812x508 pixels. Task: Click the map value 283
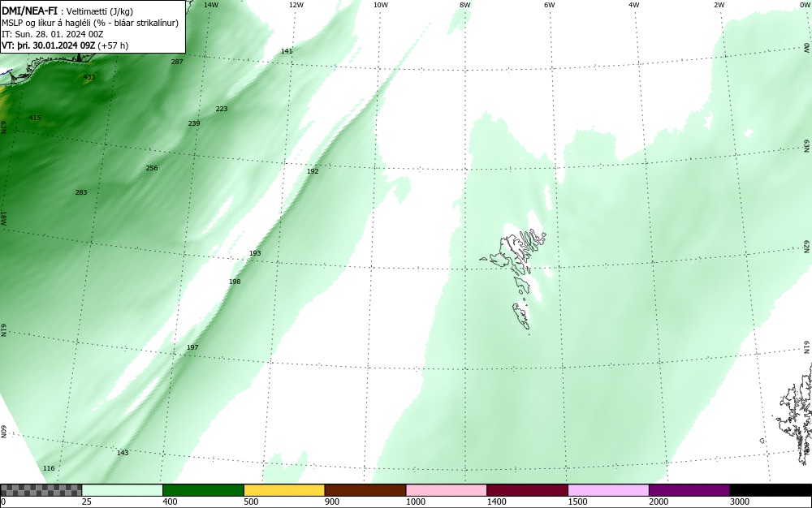(80, 192)
